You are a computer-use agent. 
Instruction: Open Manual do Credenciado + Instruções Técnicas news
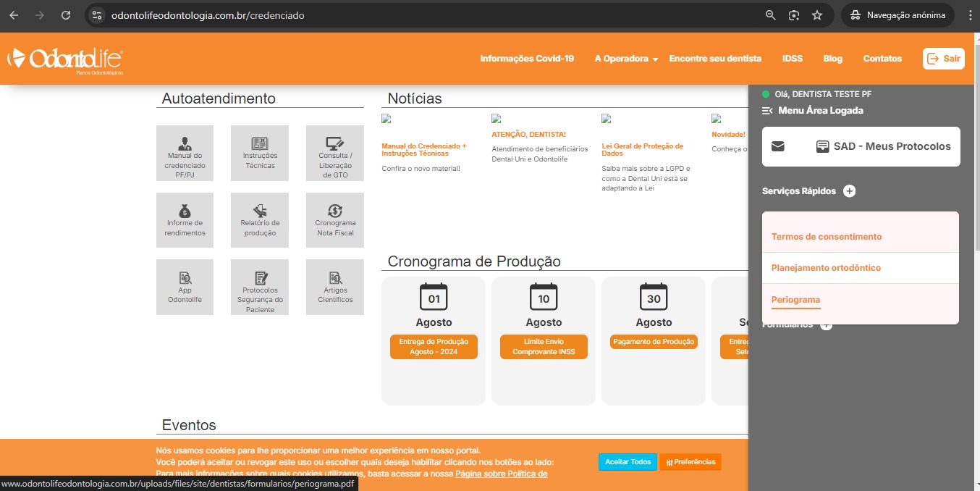coord(424,150)
